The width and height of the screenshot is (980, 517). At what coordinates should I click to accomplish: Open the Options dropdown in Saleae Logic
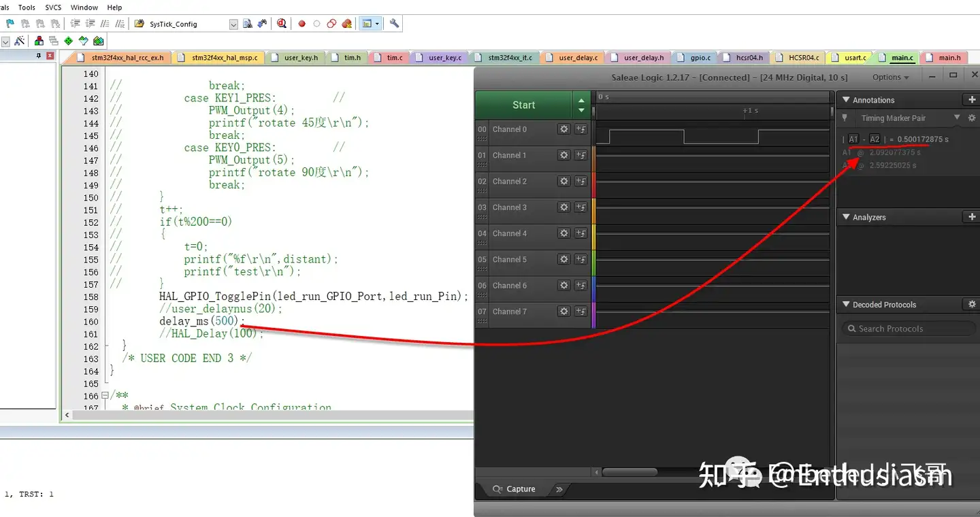[x=891, y=77]
